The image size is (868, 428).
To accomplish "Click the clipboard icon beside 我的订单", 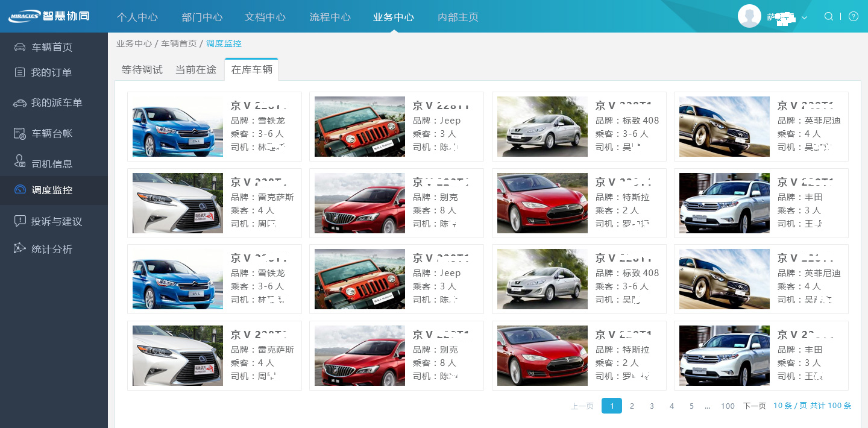I will tap(20, 72).
